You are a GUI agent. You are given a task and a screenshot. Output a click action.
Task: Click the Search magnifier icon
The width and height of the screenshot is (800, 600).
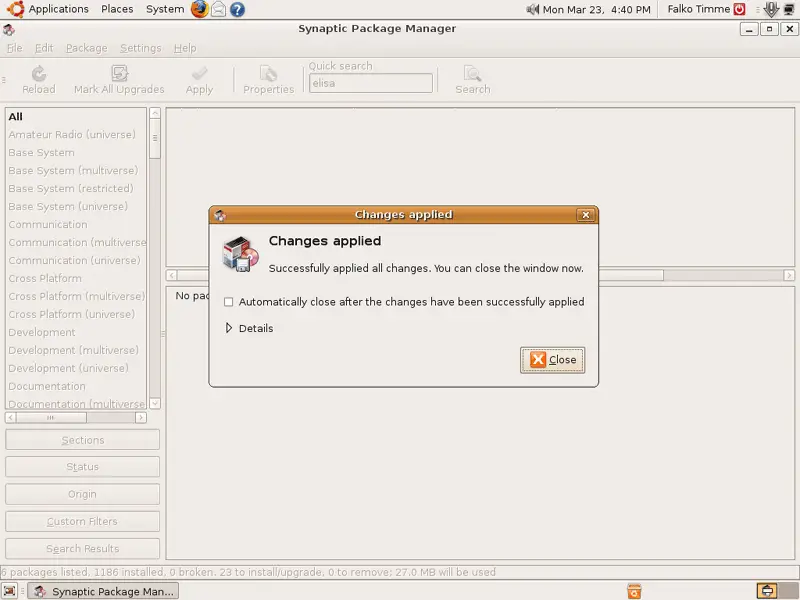(x=472, y=73)
